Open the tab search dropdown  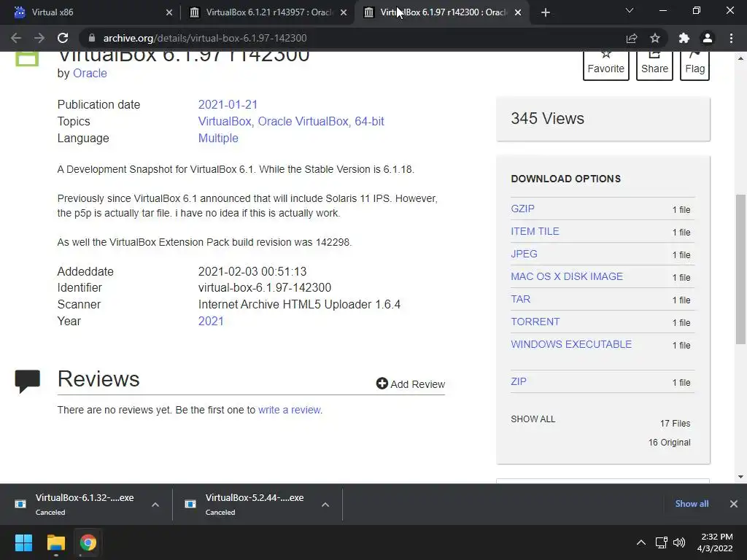[x=630, y=10]
